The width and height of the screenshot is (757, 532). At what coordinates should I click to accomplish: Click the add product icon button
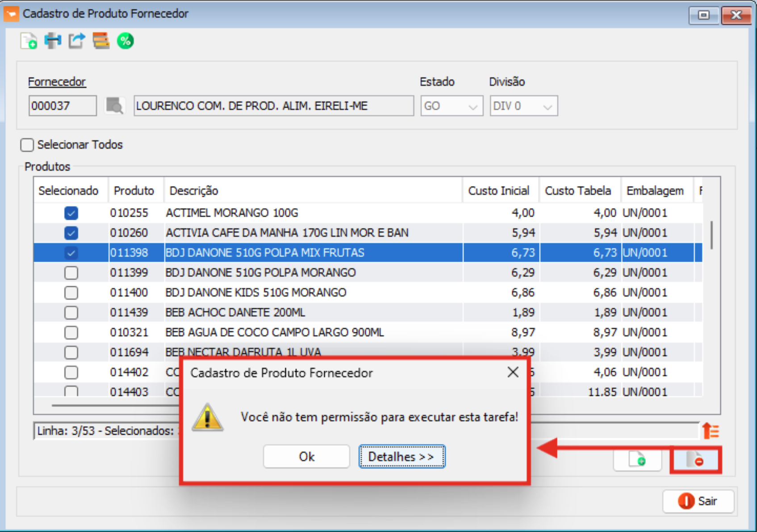coord(637,460)
